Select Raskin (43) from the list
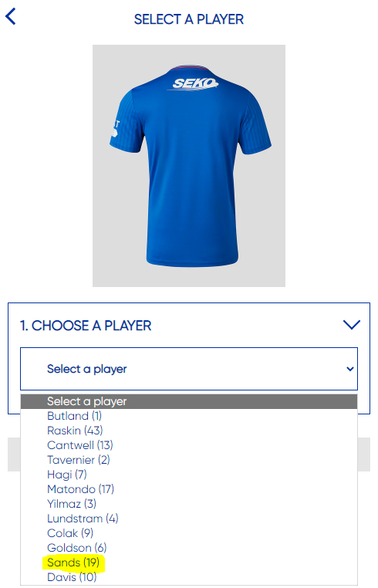Image resolution: width=378 pixels, height=588 pixels. point(189,431)
